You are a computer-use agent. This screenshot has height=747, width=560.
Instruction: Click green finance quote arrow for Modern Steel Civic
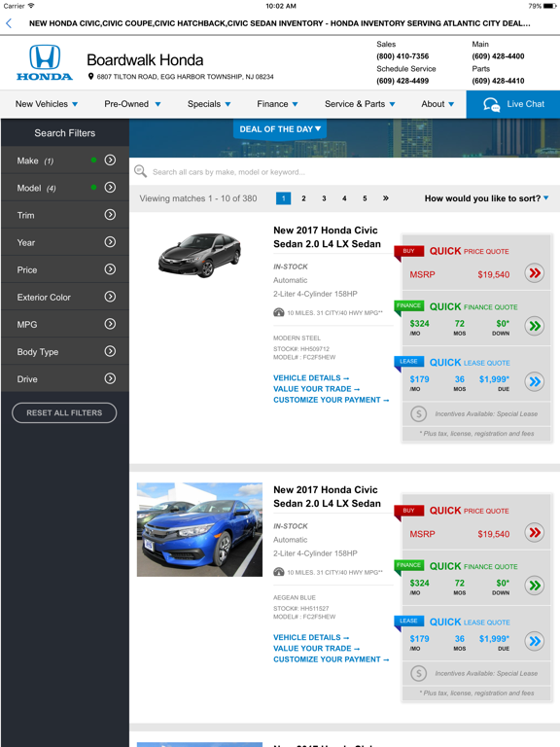[535, 326]
